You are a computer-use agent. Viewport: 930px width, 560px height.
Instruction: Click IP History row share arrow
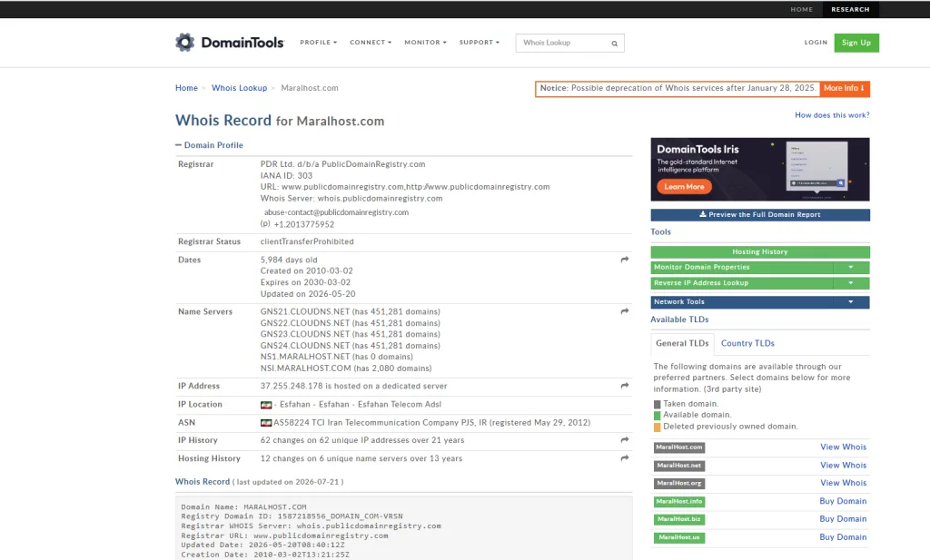[625, 439]
